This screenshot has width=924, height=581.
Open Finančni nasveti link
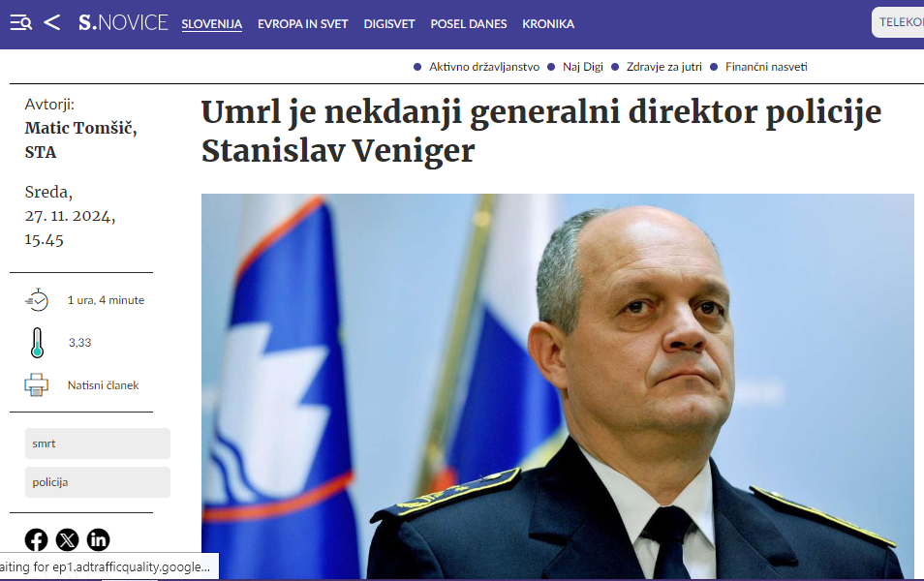tap(766, 67)
